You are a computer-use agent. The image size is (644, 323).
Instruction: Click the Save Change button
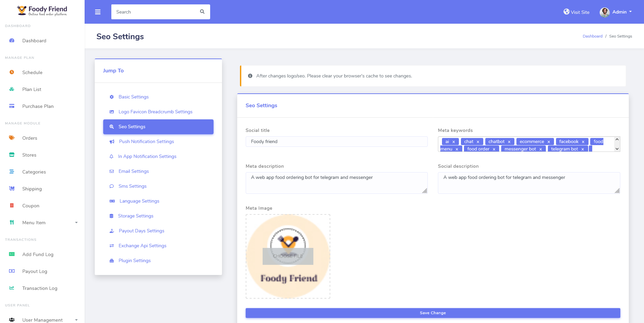(433, 313)
